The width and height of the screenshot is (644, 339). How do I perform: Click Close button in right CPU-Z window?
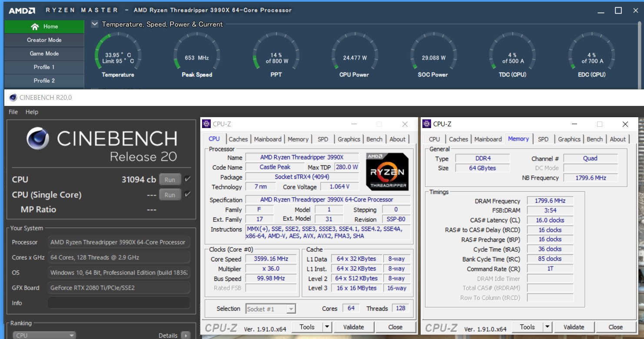point(616,327)
